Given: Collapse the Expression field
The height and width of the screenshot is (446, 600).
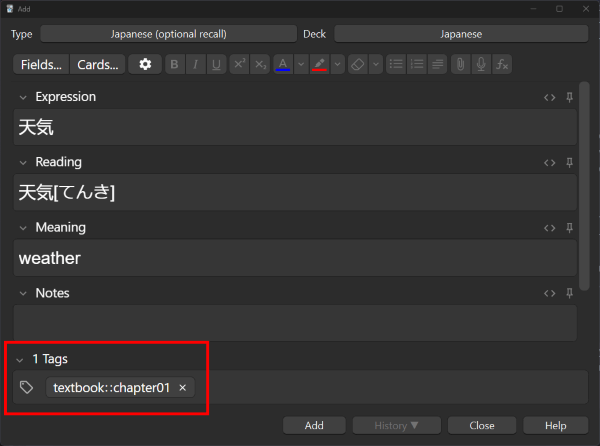Looking at the screenshot, I should 23,98.
